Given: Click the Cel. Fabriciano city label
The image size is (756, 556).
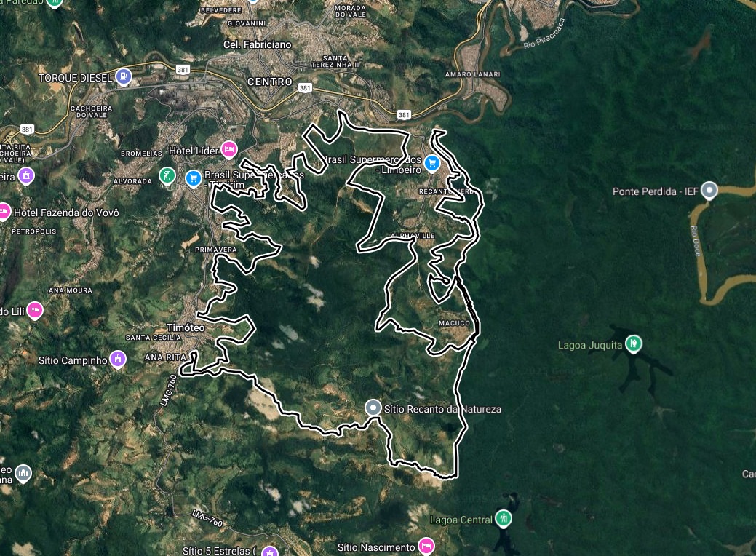Looking at the screenshot, I should 258,44.
